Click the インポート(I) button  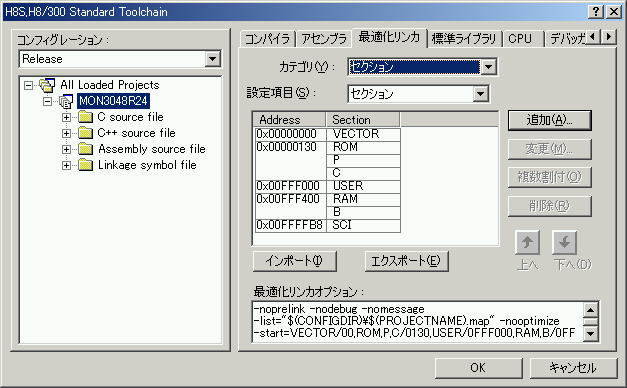pos(295,261)
